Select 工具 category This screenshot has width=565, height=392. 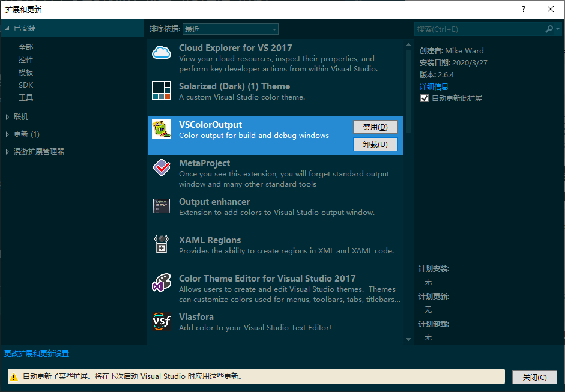[x=26, y=98]
